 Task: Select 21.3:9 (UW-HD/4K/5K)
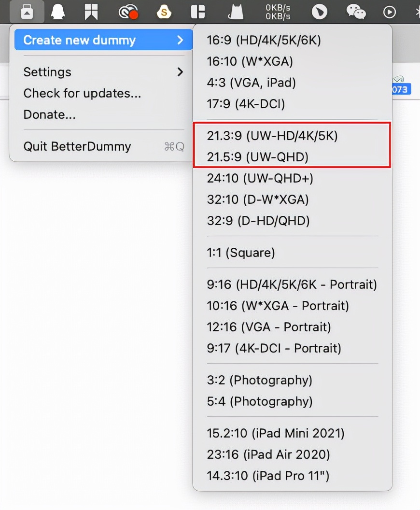292,136
